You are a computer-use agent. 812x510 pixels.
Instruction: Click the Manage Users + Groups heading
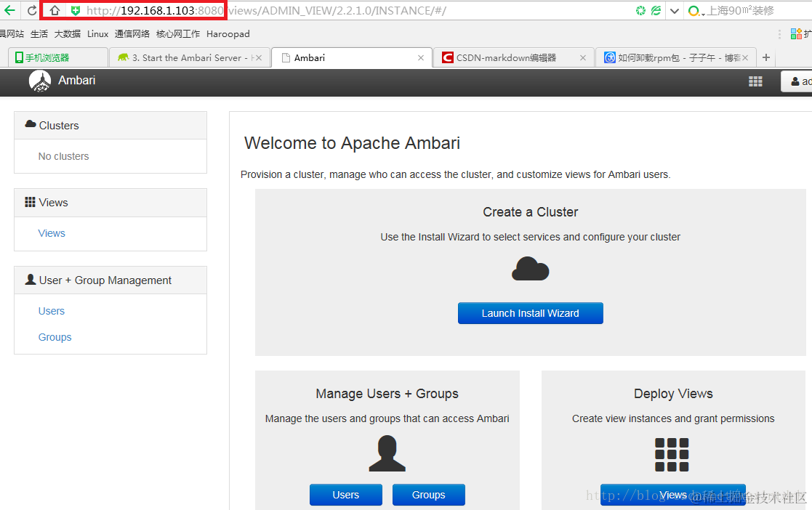click(387, 394)
